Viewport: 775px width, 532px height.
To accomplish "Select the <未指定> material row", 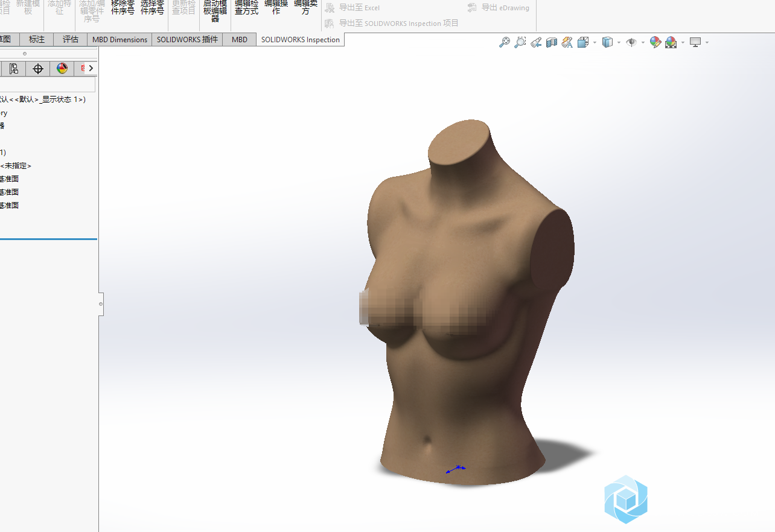I will [16, 165].
